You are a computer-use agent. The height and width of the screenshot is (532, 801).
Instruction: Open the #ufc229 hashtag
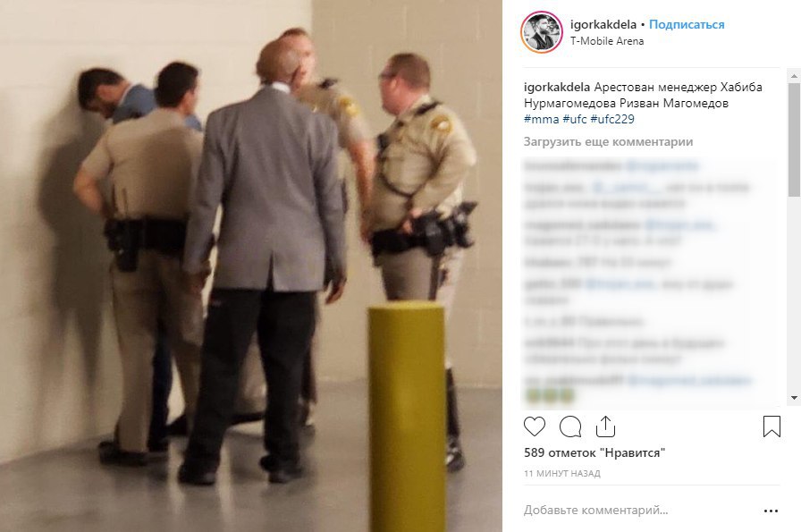click(612, 119)
